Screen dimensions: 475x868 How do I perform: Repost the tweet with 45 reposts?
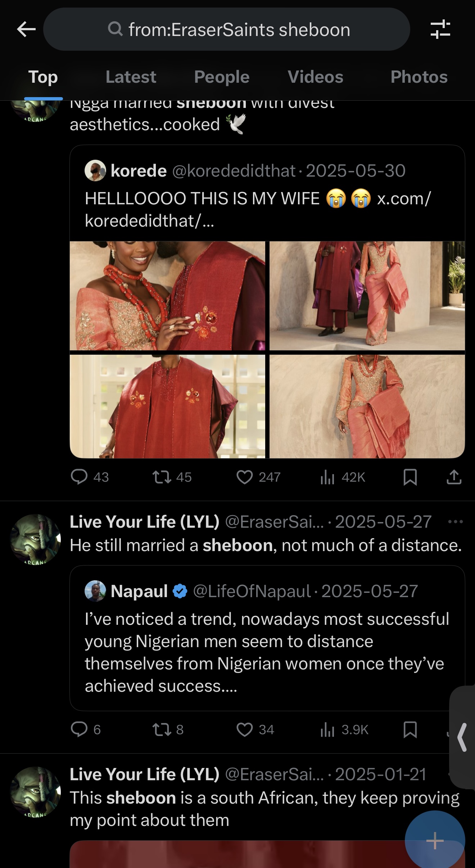[x=162, y=477]
